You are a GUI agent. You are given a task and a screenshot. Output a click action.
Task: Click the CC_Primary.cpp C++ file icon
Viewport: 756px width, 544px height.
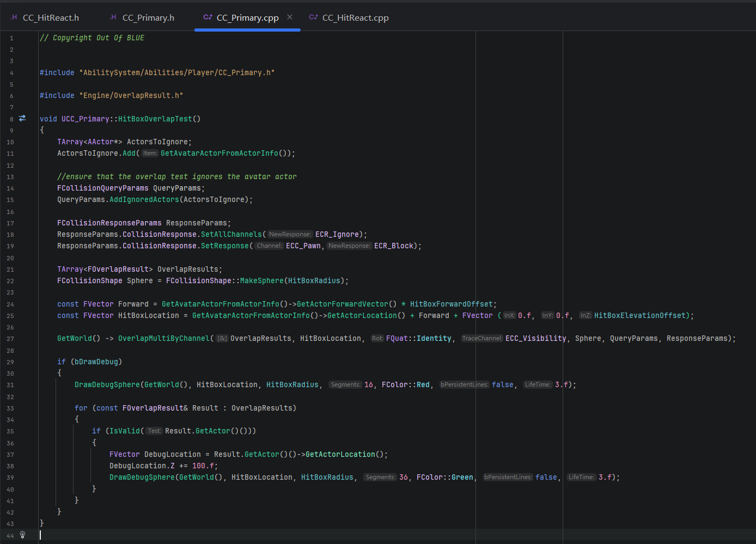[208, 17]
